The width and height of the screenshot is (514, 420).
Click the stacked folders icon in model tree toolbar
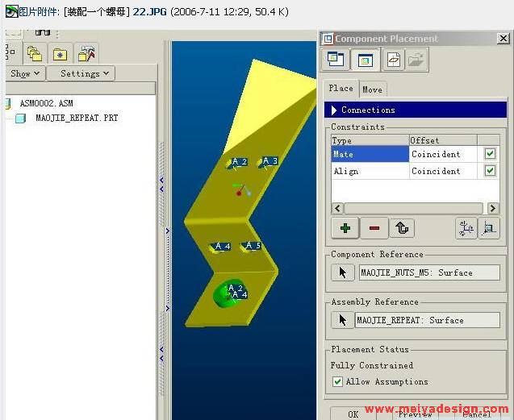[35, 54]
